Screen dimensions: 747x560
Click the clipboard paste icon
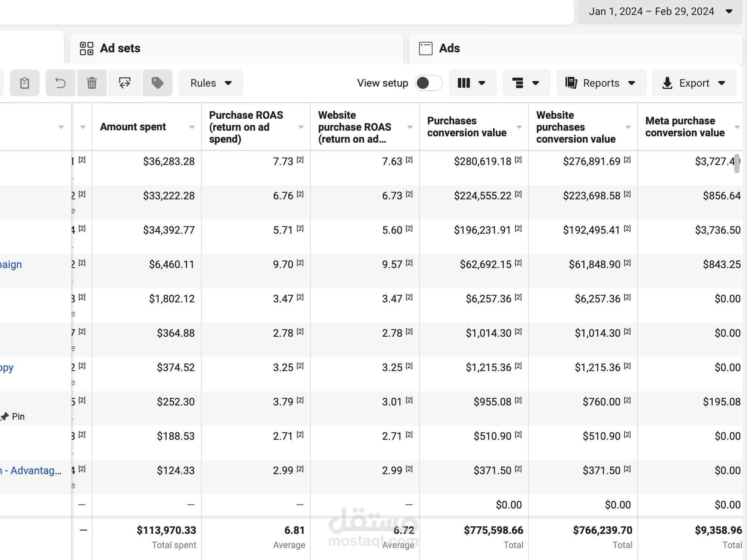(x=25, y=83)
